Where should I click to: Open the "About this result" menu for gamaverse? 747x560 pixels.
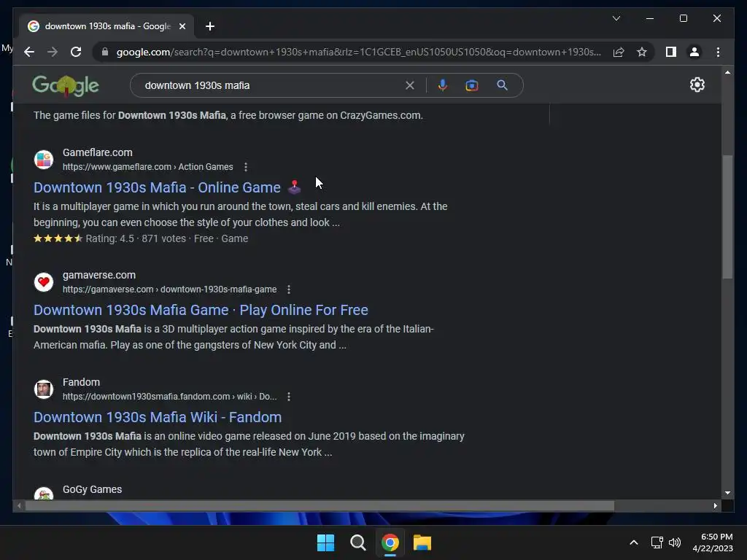point(289,289)
